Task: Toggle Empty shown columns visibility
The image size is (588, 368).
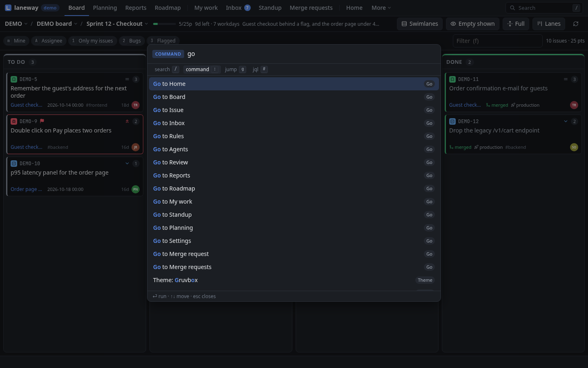Action: [472, 24]
